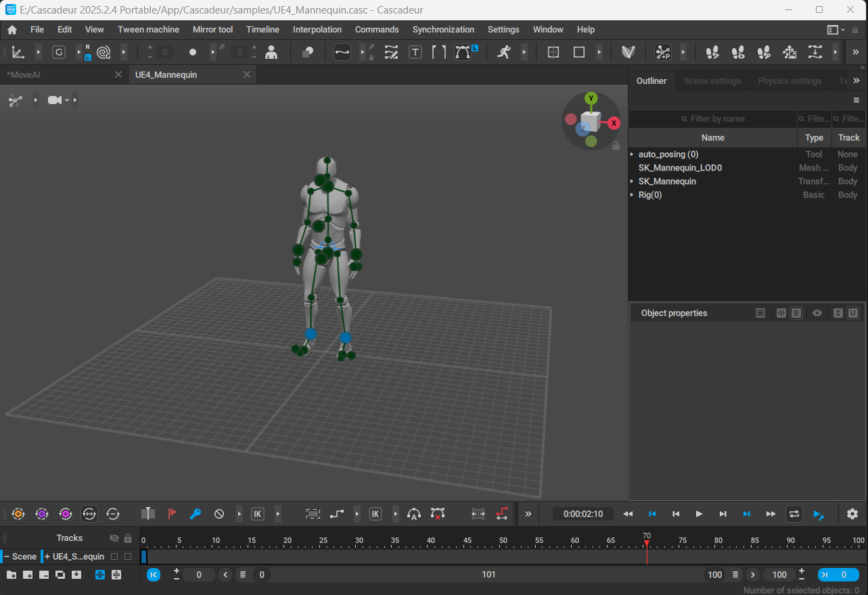Click the first footprints icon in toolbar
Screen dimensions: 868x595
click(712, 52)
